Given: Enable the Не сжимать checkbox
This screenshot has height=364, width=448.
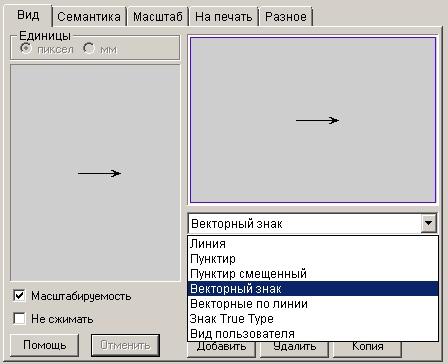Looking at the screenshot, I should click(x=19, y=319).
